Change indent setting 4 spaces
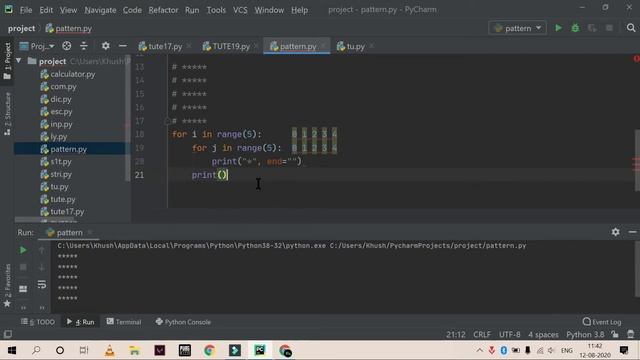Screen dimensions: 640x360 543,334
